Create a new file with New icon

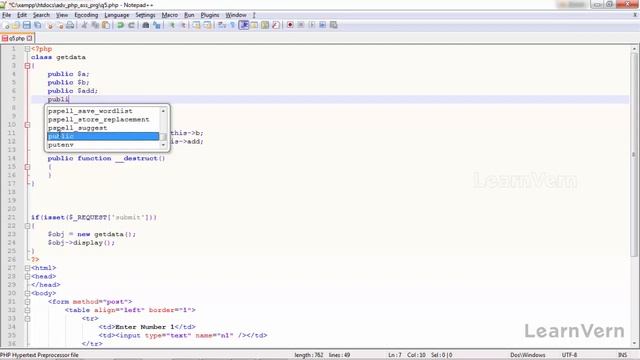[6, 25]
